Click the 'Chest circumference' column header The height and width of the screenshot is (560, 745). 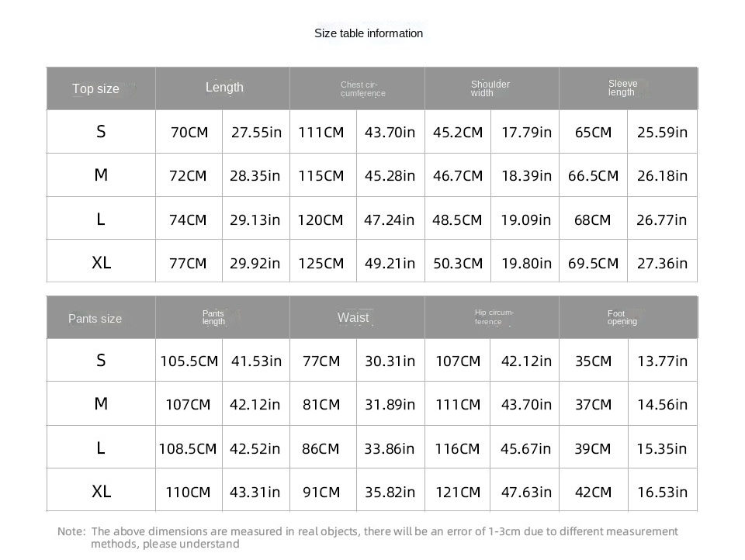[362, 88]
